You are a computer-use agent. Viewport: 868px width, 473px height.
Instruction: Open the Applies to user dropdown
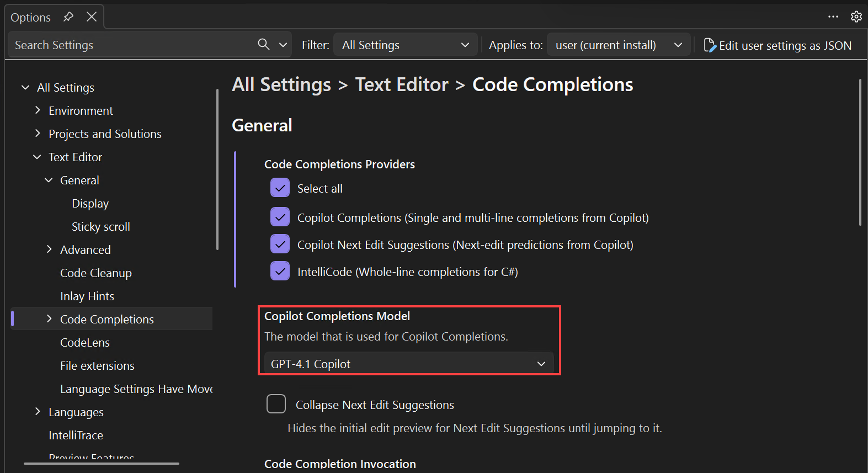click(x=619, y=45)
